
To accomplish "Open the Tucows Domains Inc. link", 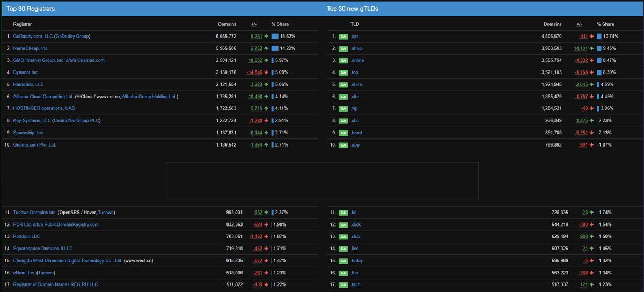I will [x=34, y=213].
